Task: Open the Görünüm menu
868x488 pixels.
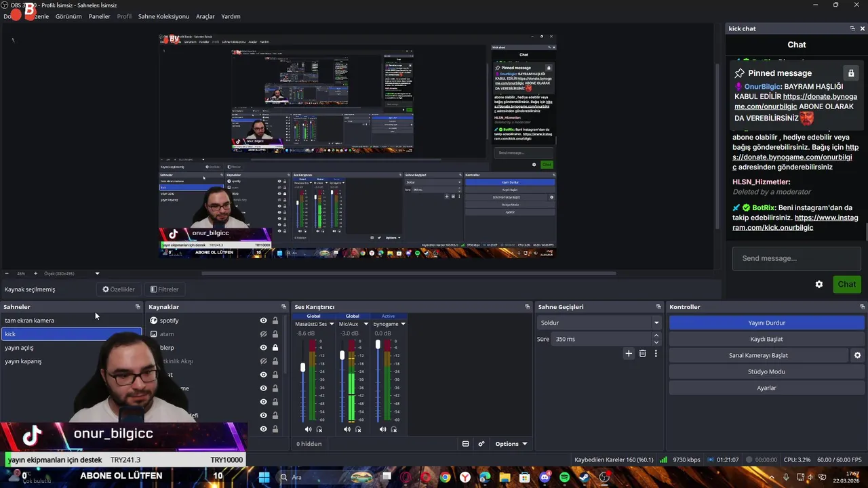Action: pos(68,16)
